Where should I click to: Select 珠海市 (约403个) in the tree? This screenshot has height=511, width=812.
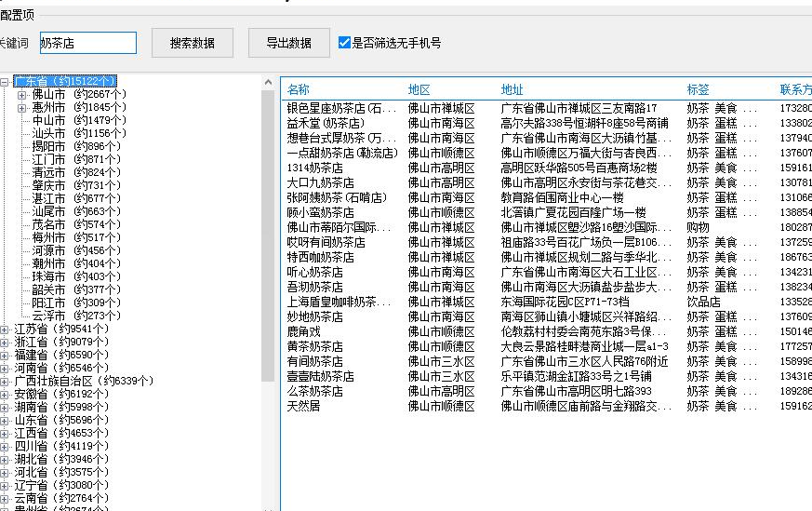76,276
